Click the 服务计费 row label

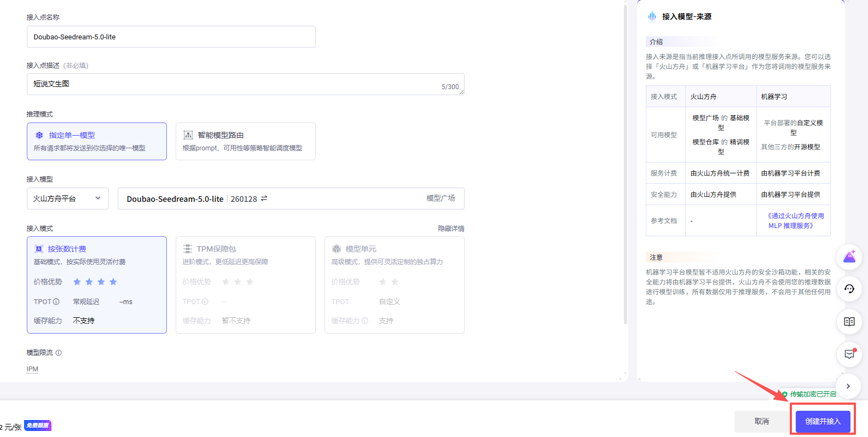coord(664,173)
